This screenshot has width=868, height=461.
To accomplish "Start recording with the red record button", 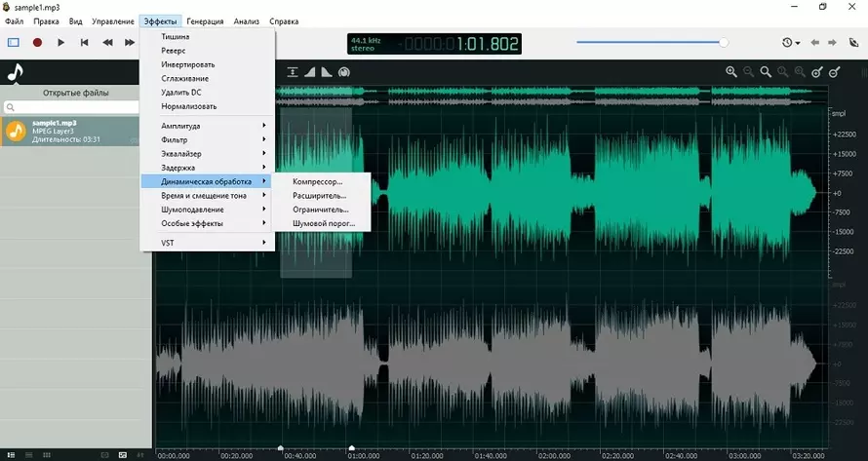I will coord(37,42).
